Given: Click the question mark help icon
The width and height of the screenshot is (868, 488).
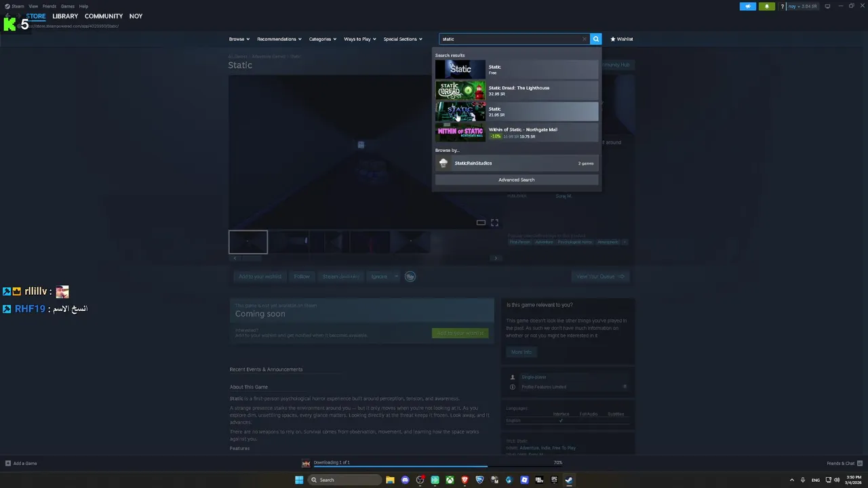Looking at the screenshot, I should 782,6.
